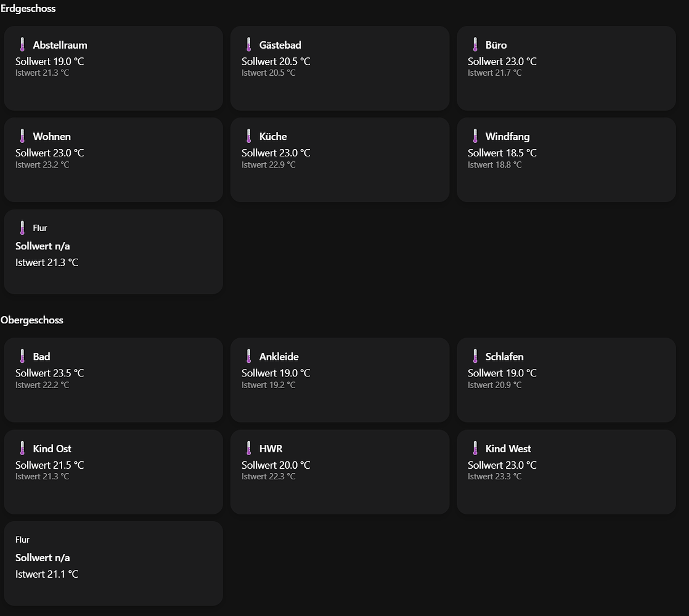Click the thermometer icon of Erdgeschoss Flur
Image resolution: width=689 pixels, height=616 pixels.
(22, 228)
